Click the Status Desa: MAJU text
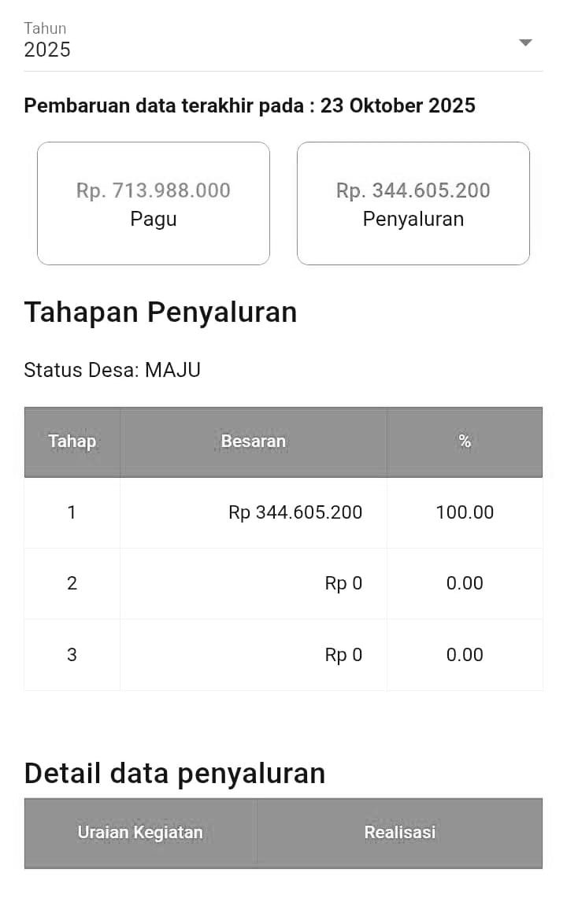The height and width of the screenshot is (924, 567). point(112,370)
